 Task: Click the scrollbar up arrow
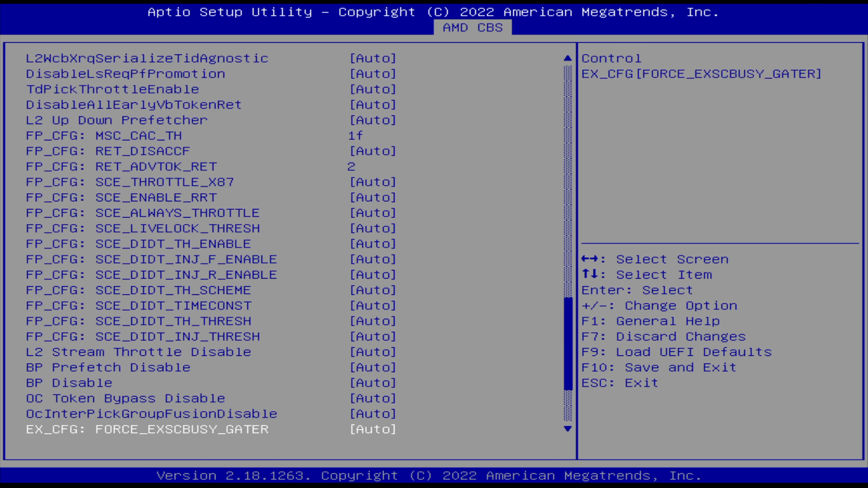(x=568, y=58)
